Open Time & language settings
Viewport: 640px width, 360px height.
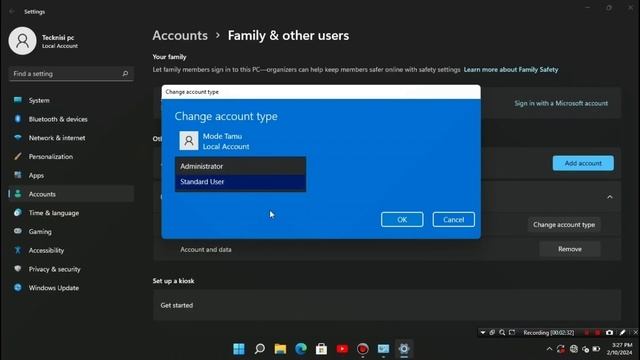[x=71, y=213]
